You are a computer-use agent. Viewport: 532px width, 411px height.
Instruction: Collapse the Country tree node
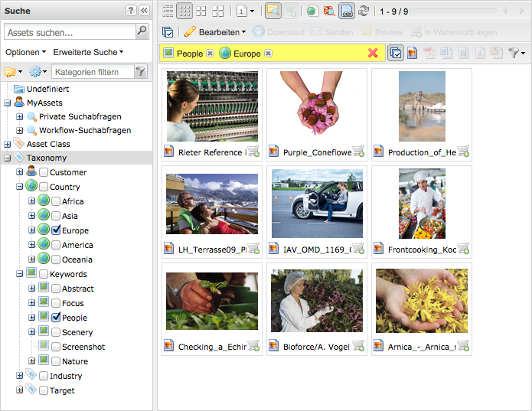19,187
